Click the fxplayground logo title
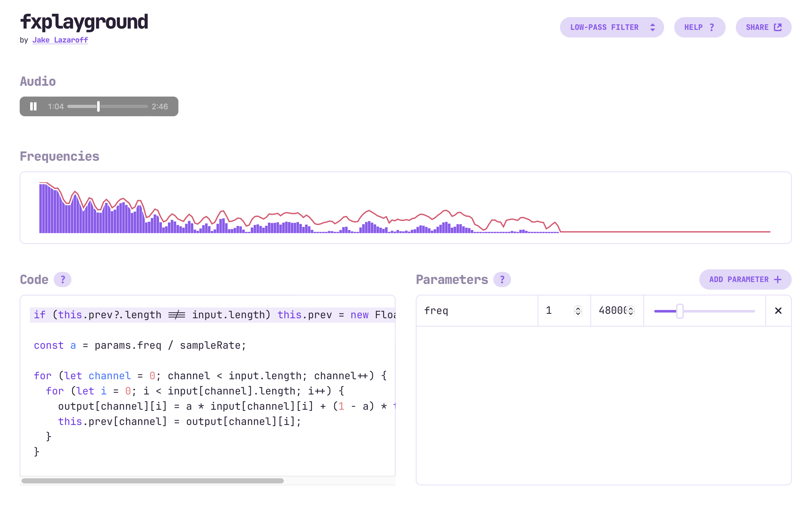Screen dimensions: 812x505 84,22
